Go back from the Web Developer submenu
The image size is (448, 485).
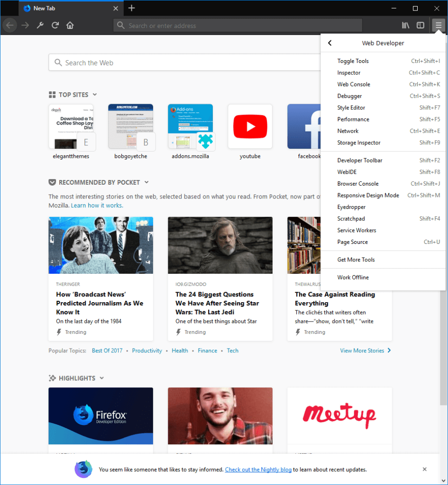pos(329,43)
